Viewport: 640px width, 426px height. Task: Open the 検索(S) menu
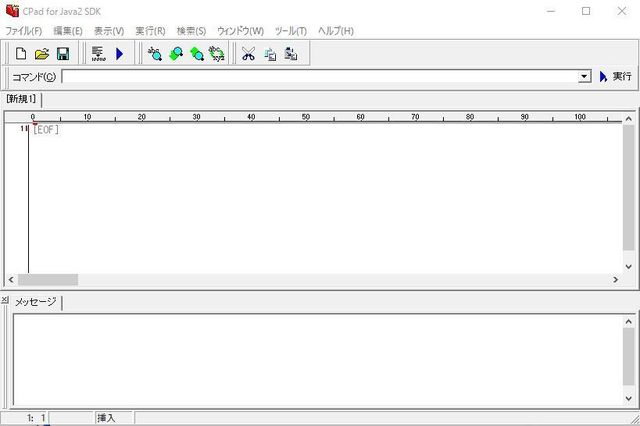(x=191, y=31)
